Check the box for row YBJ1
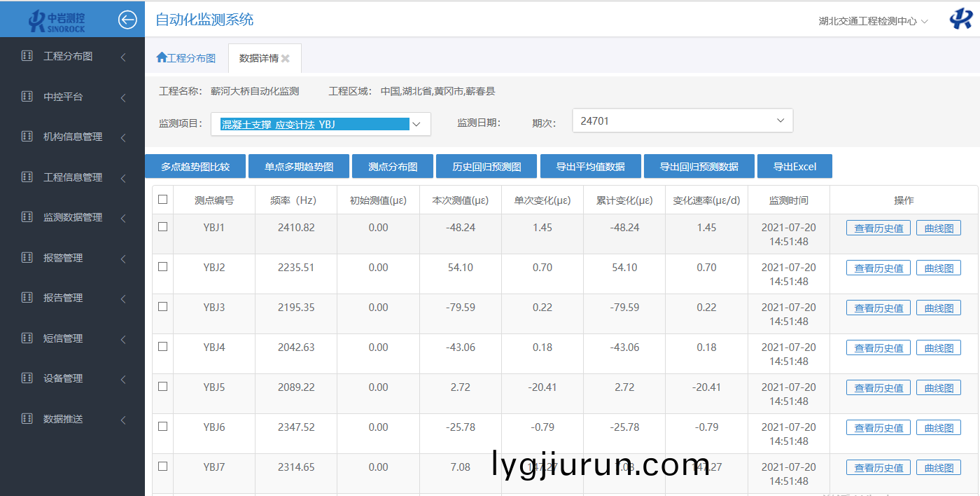 click(x=163, y=227)
